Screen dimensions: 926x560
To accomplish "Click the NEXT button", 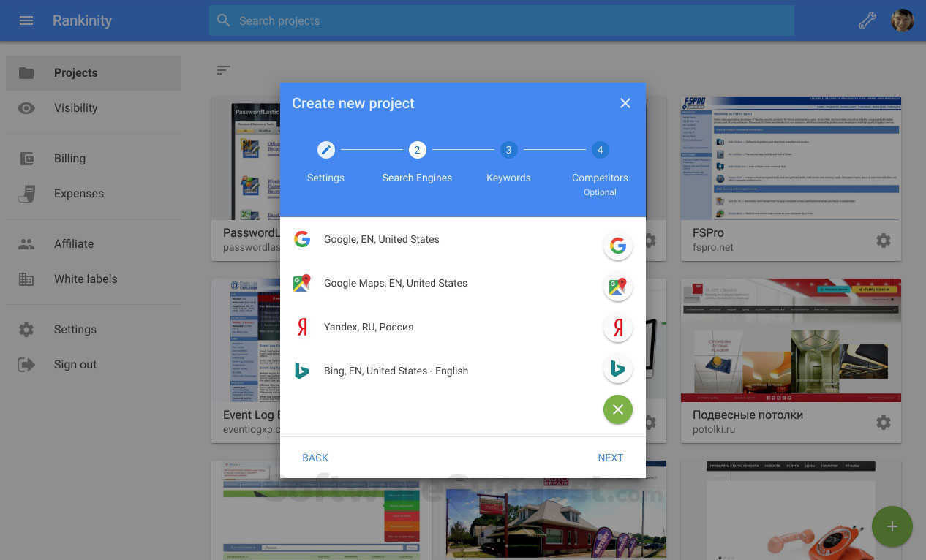I will click(610, 458).
